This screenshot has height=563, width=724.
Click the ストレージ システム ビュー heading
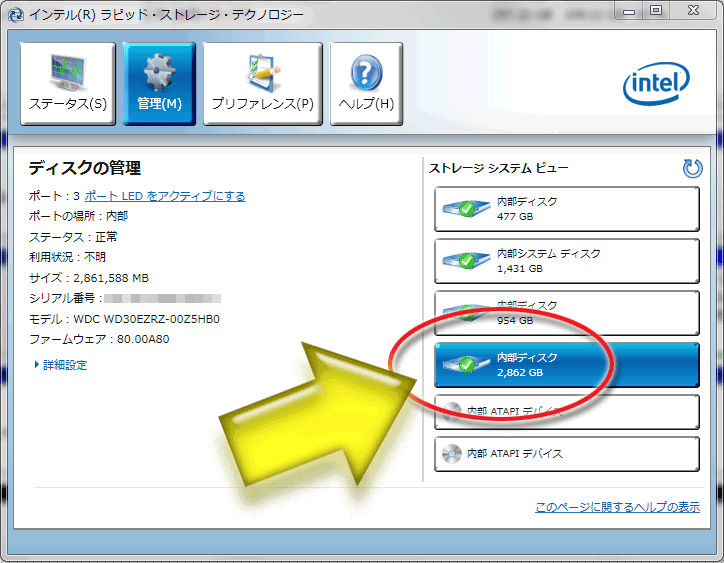(498, 168)
